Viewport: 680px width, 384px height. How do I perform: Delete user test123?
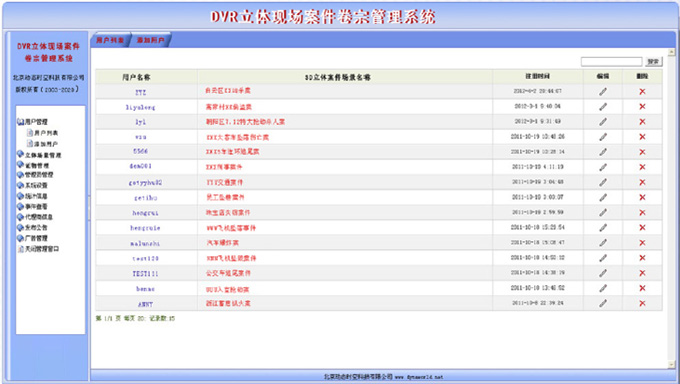(642, 258)
